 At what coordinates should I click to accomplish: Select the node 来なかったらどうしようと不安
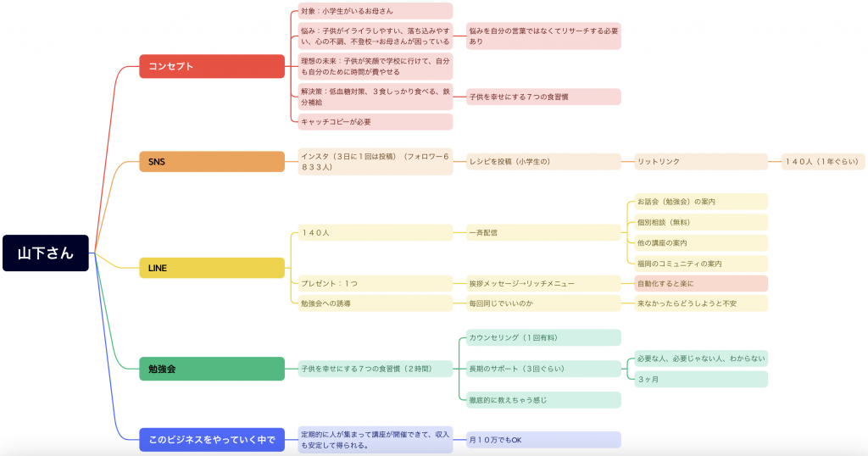click(701, 303)
